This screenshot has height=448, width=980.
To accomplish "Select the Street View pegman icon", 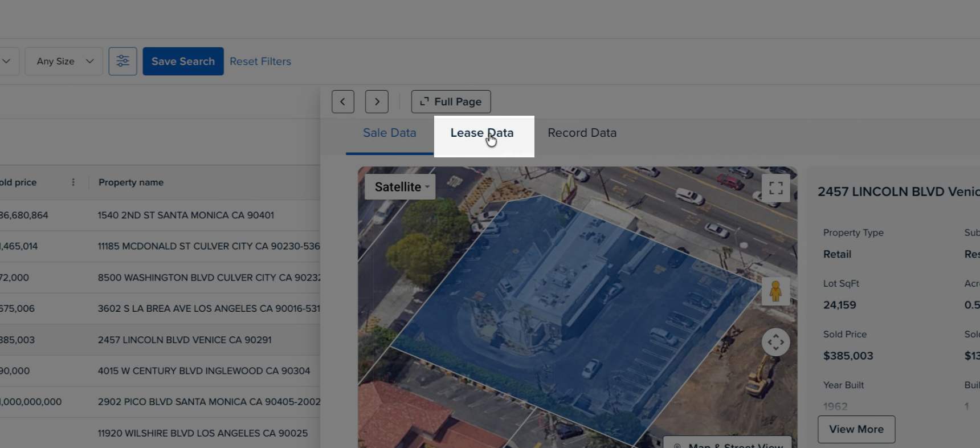I will (x=775, y=291).
